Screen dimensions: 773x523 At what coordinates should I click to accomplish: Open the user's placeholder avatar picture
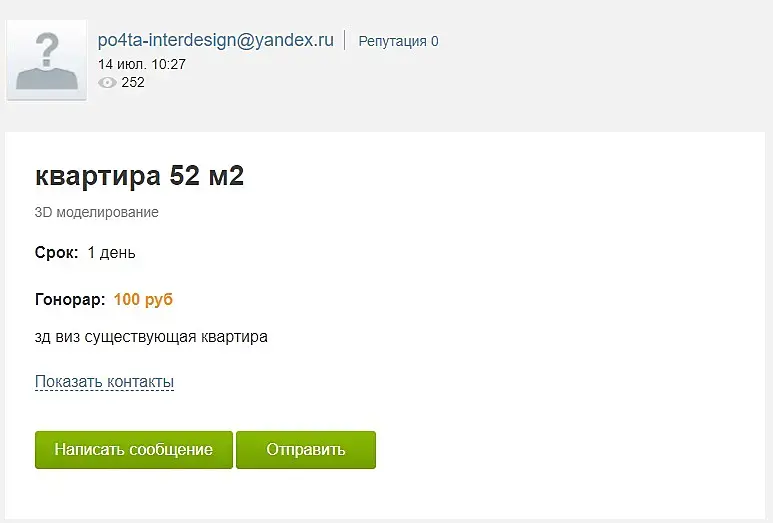coord(46,59)
